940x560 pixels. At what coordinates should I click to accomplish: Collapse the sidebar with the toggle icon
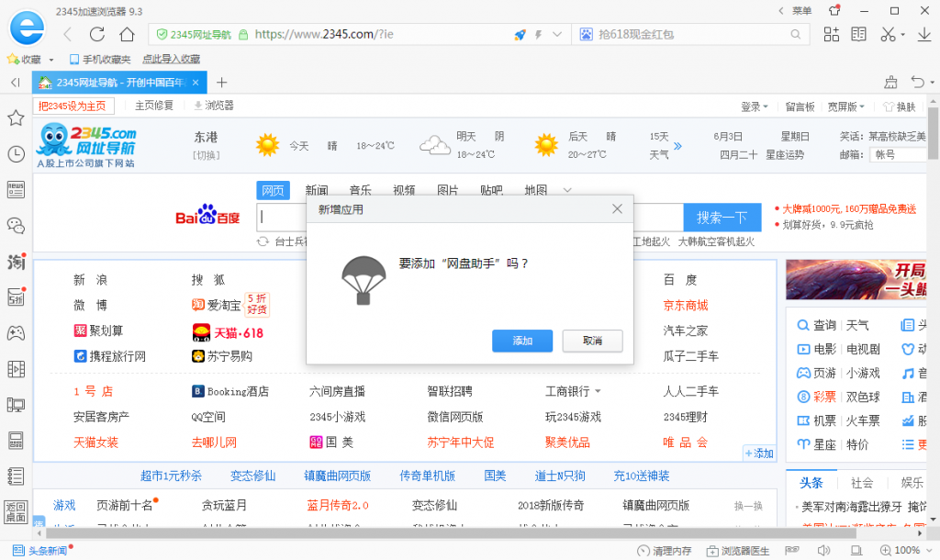pyautogui.click(x=16, y=82)
